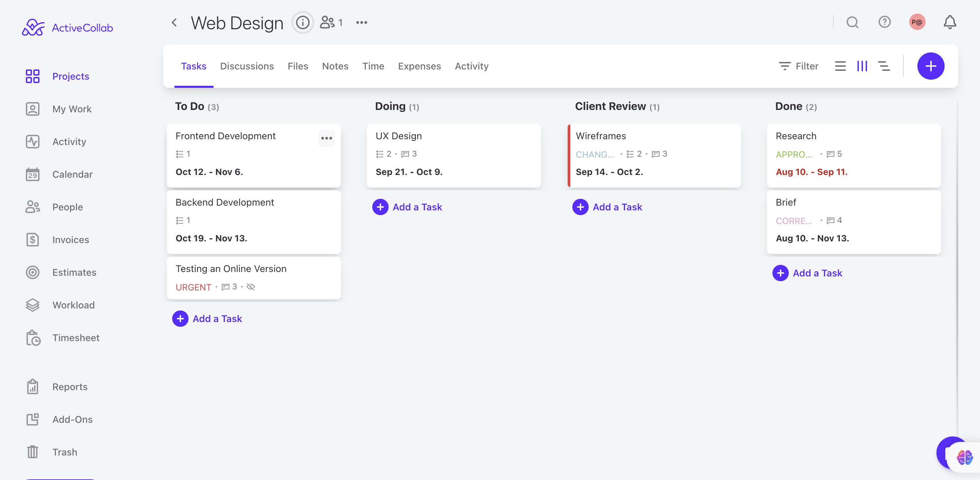Switch to the Discussions tab
Image resolution: width=980 pixels, height=480 pixels.
[x=246, y=66]
